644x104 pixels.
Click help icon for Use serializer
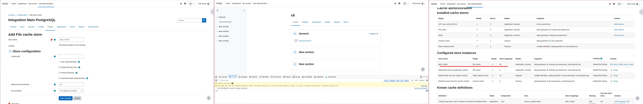(55, 91)
